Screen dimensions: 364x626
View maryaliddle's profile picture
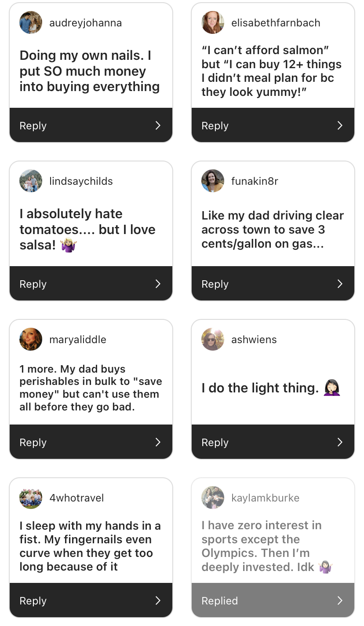tap(31, 340)
